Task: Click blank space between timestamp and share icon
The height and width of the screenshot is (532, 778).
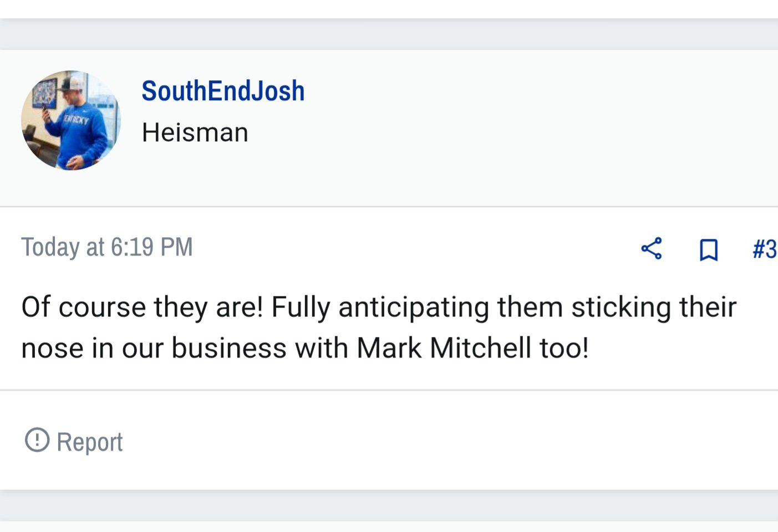Action: pos(416,248)
